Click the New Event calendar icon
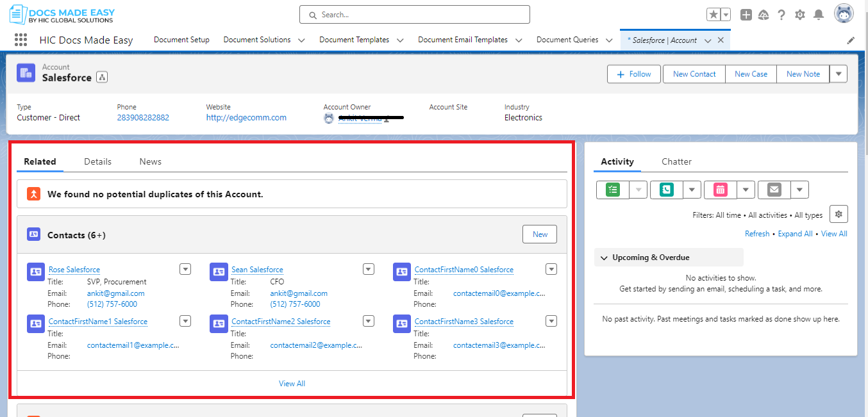868x417 pixels. click(x=721, y=190)
